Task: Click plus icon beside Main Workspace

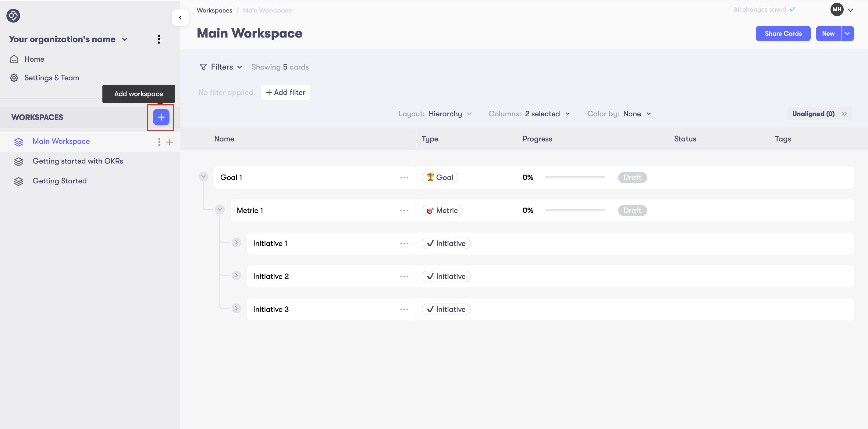Action: pos(169,142)
